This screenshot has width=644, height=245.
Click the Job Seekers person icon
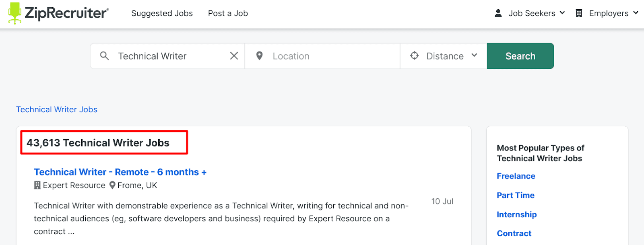[498, 13]
